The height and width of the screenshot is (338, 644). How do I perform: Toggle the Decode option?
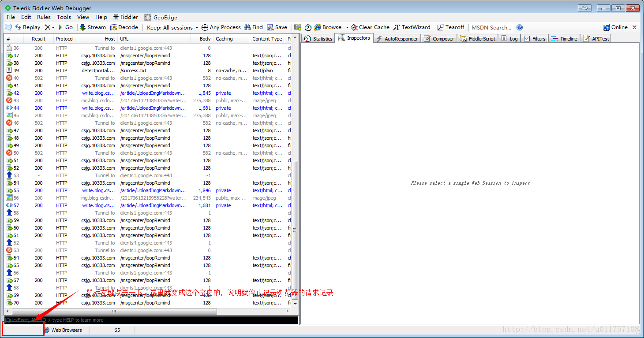point(124,27)
